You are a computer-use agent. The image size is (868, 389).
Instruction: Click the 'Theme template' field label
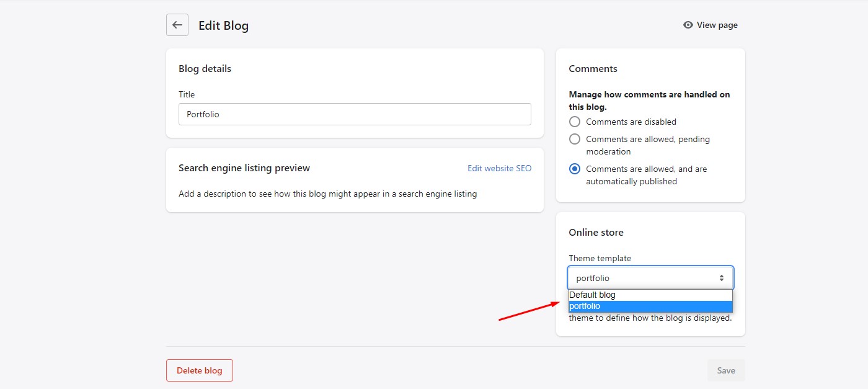[600, 258]
